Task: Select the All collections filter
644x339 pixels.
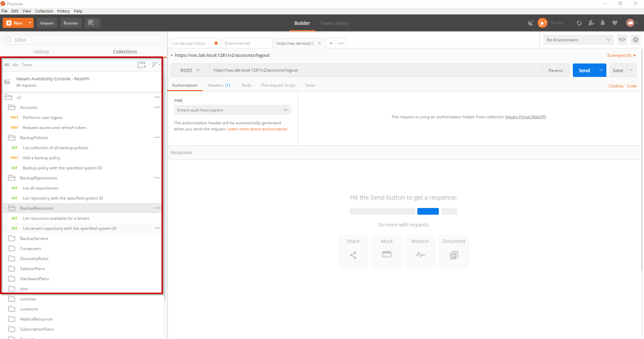Action: [7, 65]
